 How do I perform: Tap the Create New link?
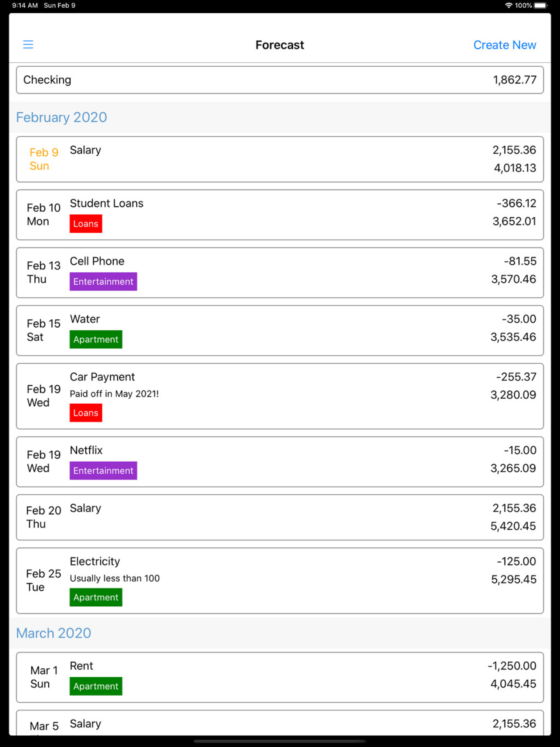[x=504, y=45]
